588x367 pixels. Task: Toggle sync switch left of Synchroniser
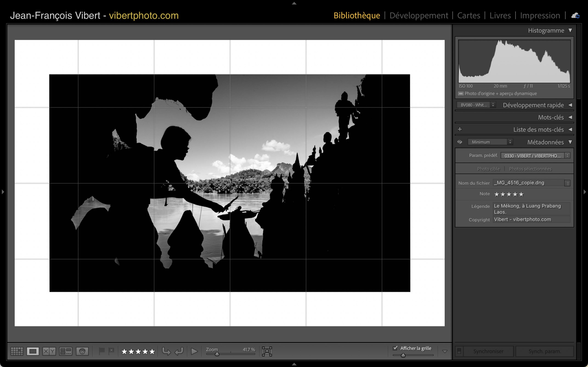(x=459, y=351)
